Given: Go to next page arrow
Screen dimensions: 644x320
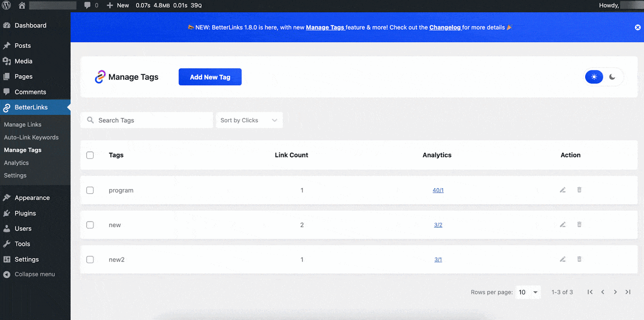Looking at the screenshot, I should (x=615, y=292).
